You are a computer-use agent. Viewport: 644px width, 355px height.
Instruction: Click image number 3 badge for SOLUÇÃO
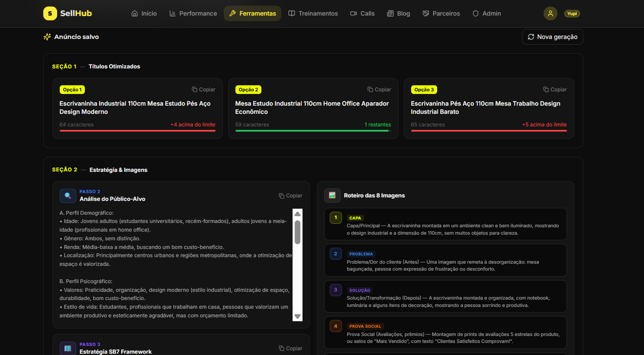pos(336,290)
